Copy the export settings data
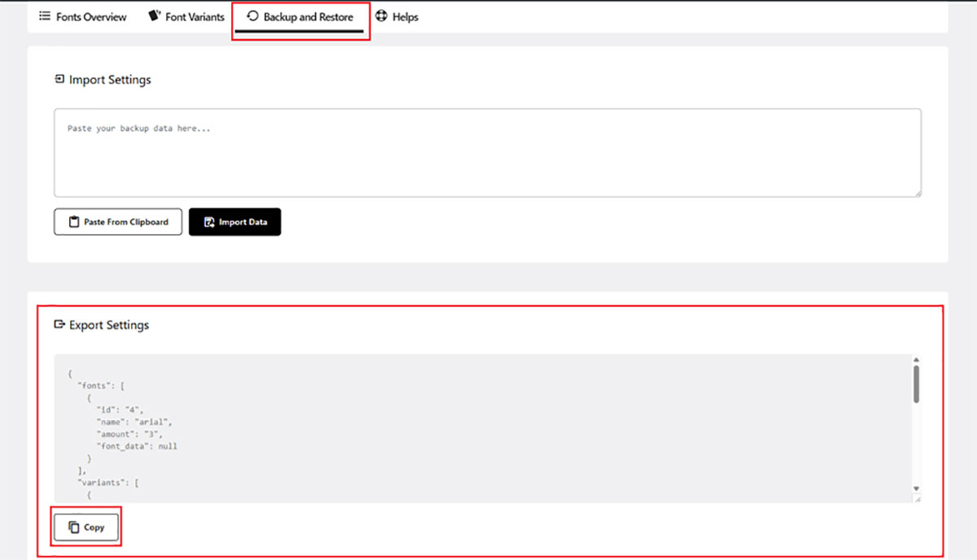977x560 pixels. pos(86,527)
